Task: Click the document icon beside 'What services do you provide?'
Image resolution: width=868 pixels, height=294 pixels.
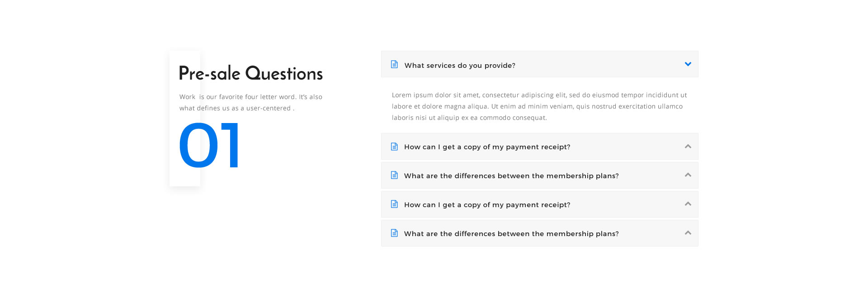Action: [x=394, y=64]
